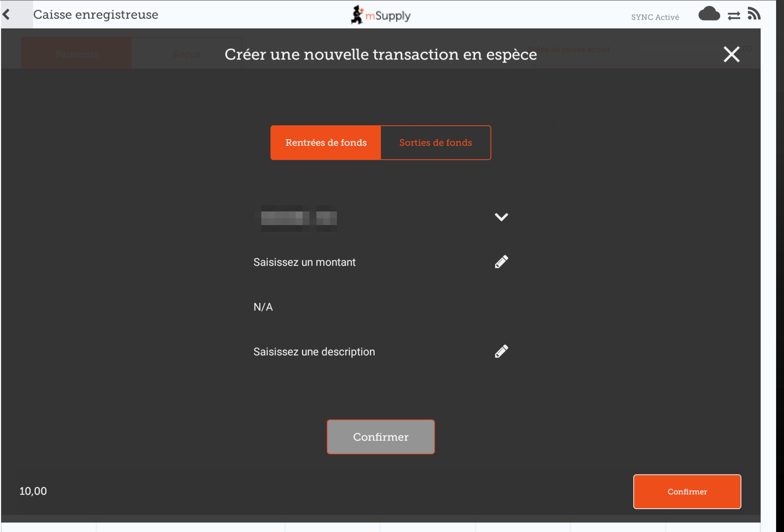Image resolution: width=784 pixels, height=532 pixels.
Task: Expand the name dropdown chevron
Action: coord(501,217)
